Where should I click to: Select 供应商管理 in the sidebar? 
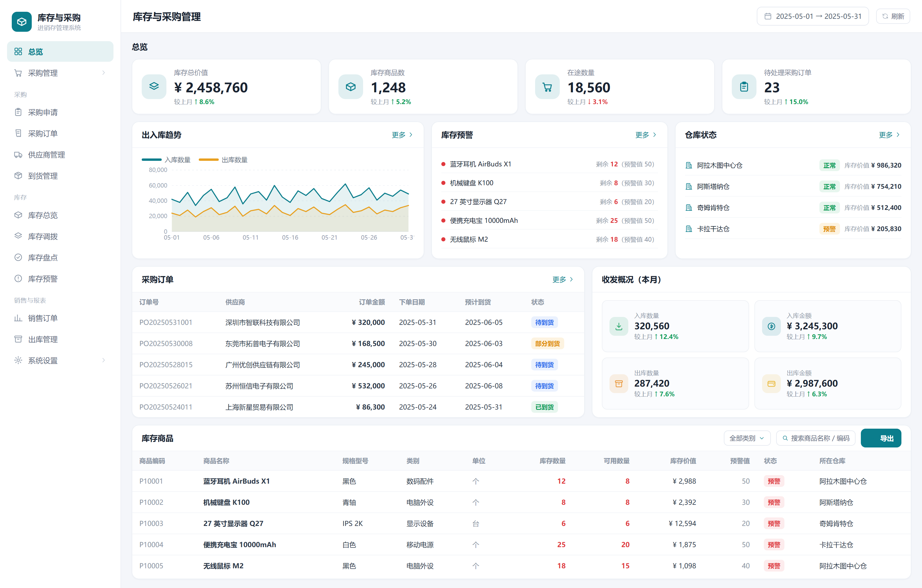(60, 155)
